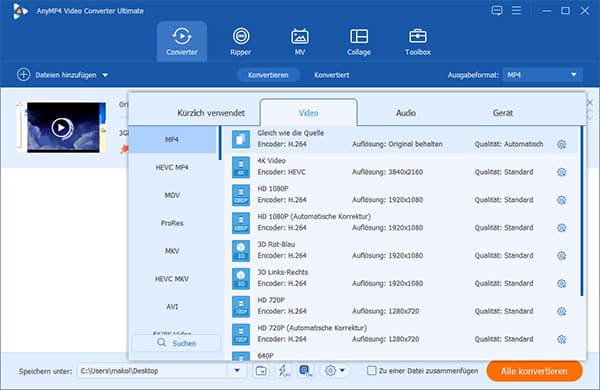Click Alle konvertieren button

pos(534,371)
